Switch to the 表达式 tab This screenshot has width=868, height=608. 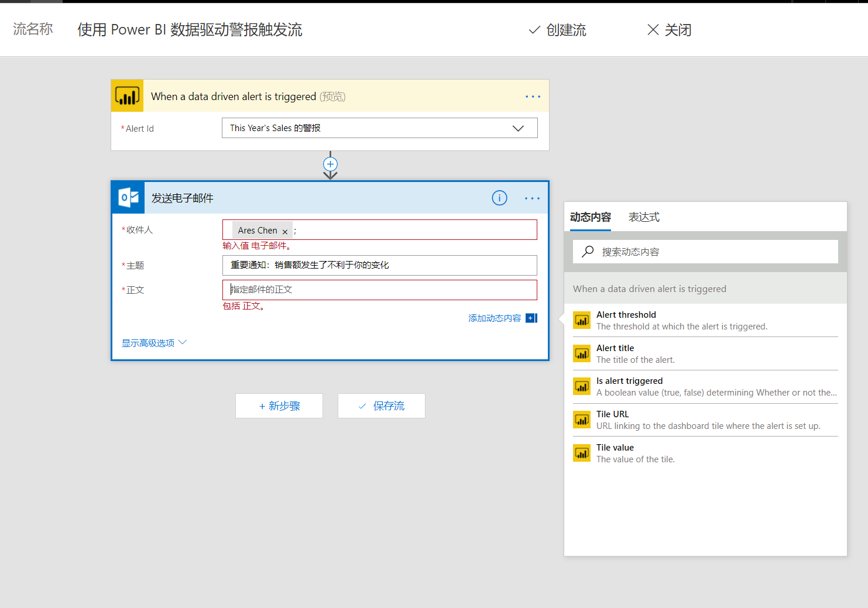coord(644,217)
